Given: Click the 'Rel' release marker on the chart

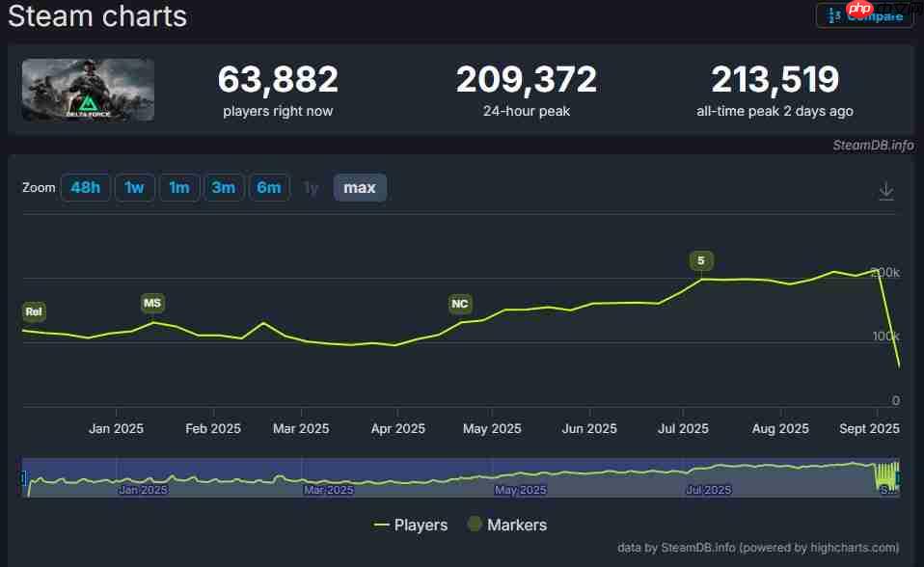Looking at the screenshot, I should [x=33, y=311].
